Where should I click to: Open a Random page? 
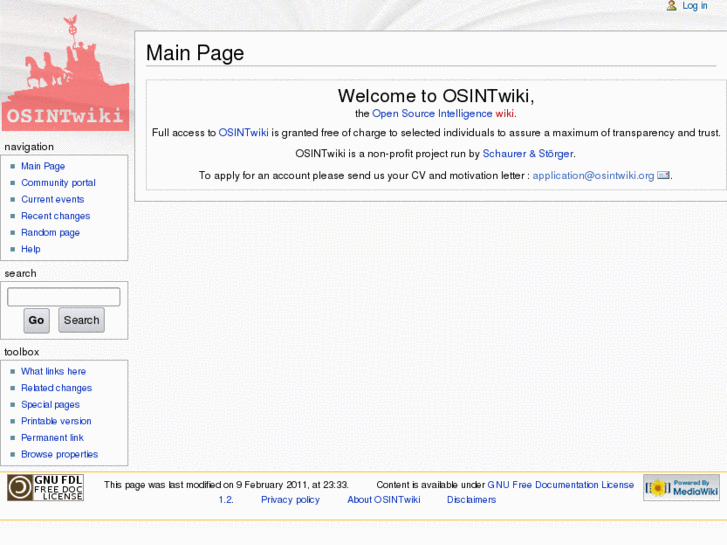pyautogui.click(x=51, y=232)
